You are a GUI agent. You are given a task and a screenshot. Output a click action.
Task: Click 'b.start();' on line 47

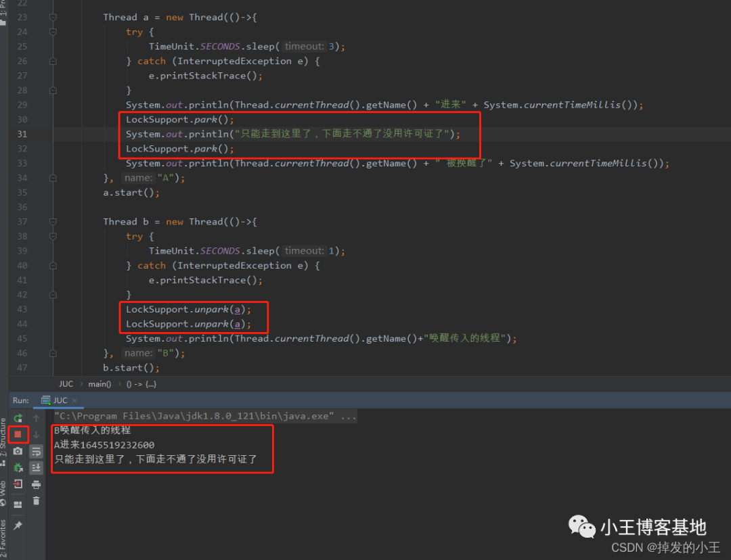click(131, 368)
